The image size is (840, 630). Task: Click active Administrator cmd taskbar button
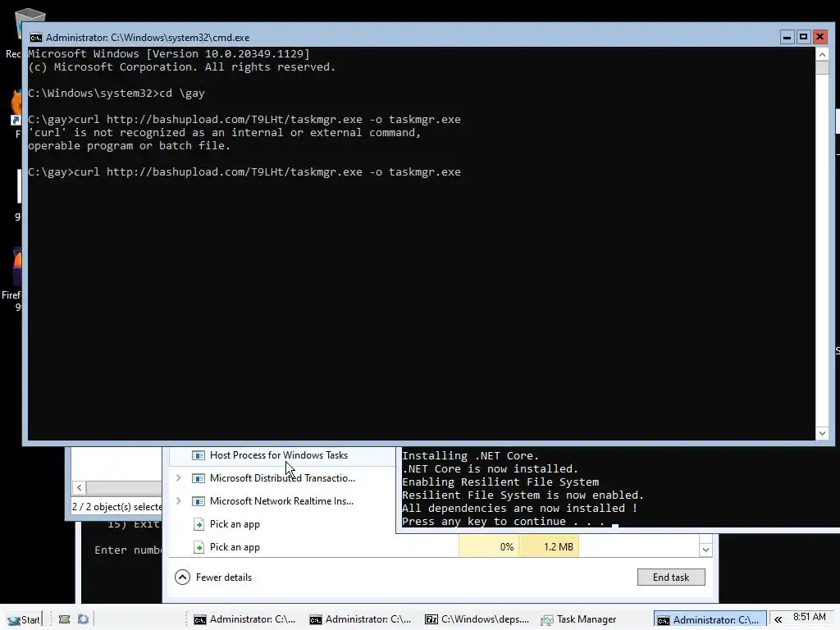[710, 619]
